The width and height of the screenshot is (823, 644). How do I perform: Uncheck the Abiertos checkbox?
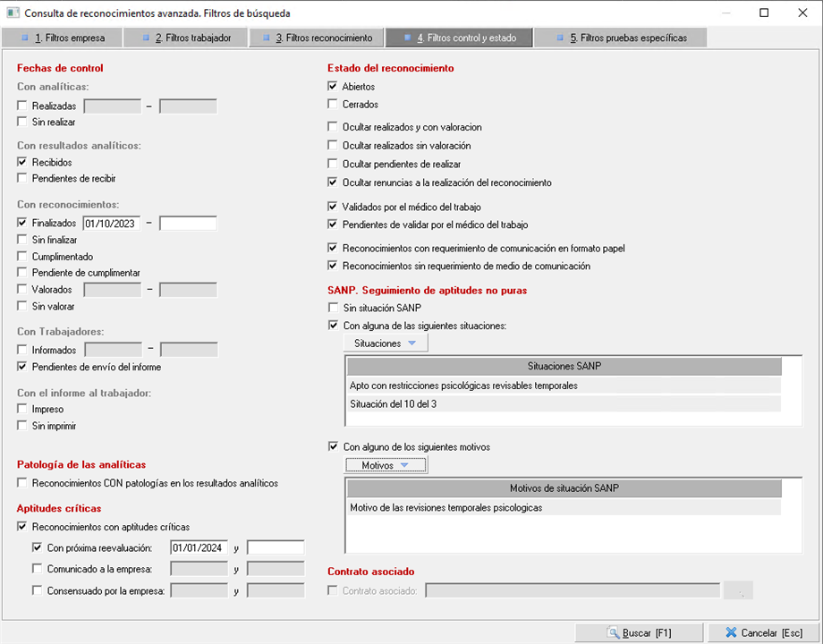click(x=334, y=87)
